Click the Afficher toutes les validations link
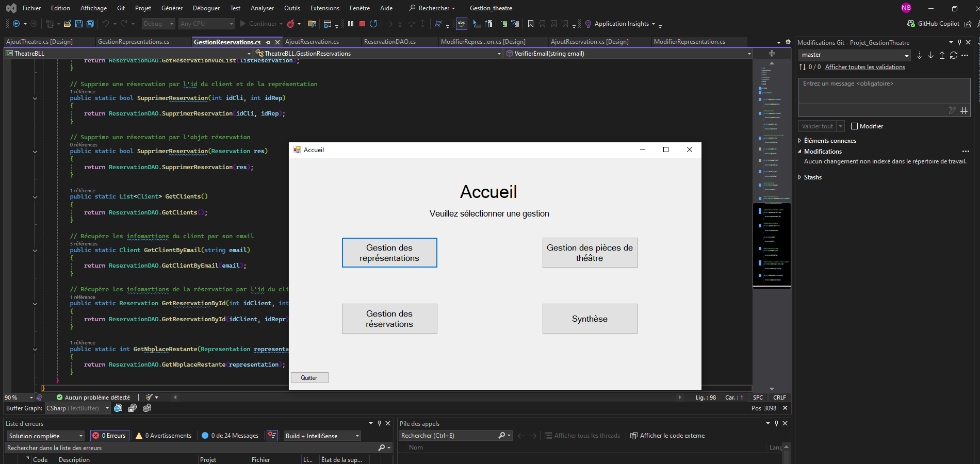The width and height of the screenshot is (980, 464). pos(865,67)
